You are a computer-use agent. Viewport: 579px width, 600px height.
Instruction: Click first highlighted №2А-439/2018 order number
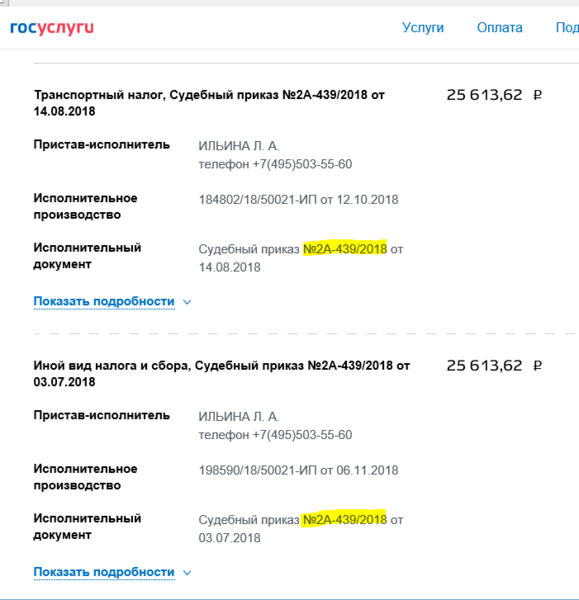point(345,249)
